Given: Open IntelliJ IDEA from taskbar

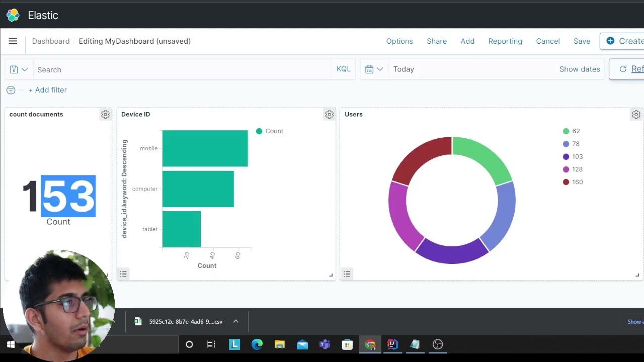Looking at the screenshot, I should pyautogui.click(x=392, y=344).
